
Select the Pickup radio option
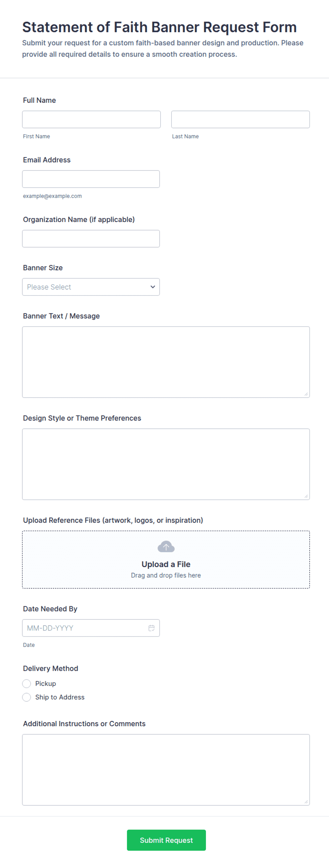(x=27, y=683)
